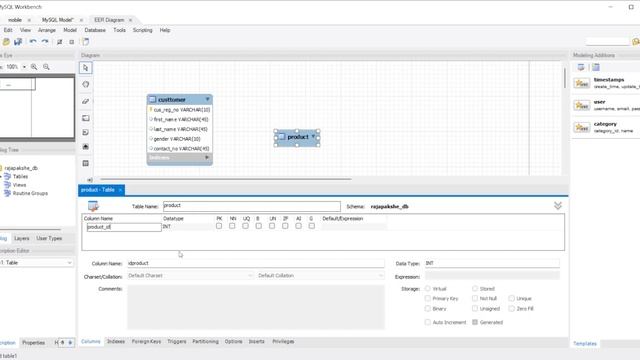Click the diagram vertical scrollbar
640x360 pixels.
pos(565,78)
